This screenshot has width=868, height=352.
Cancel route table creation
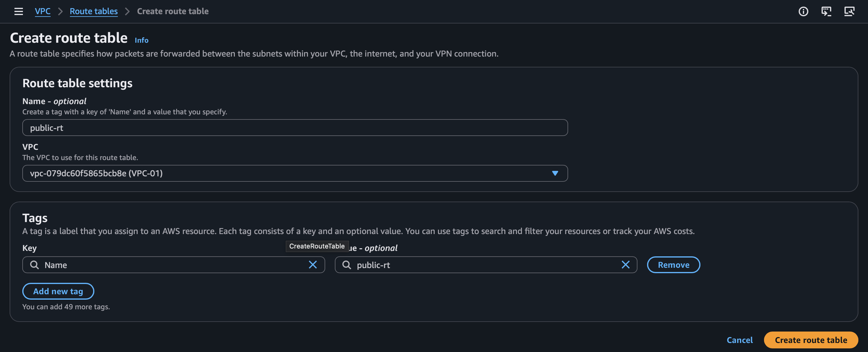[740, 340]
